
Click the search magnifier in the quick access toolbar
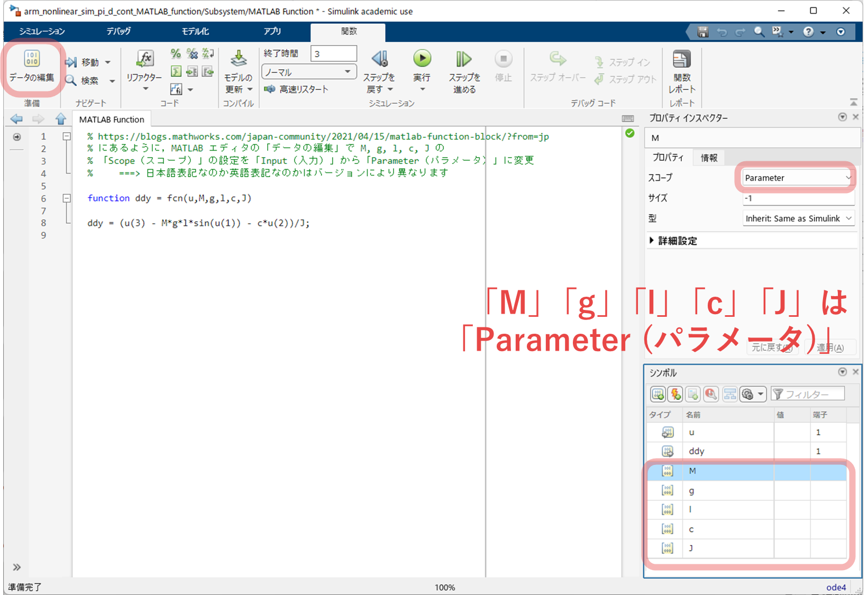click(x=759, y=32)
